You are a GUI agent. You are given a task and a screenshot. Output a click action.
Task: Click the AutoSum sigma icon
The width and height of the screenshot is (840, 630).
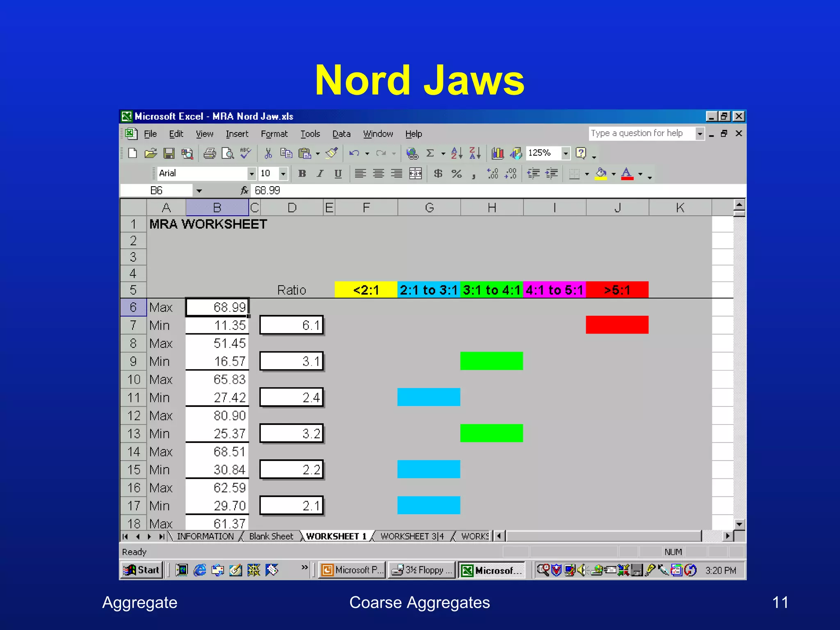[430, 153]
